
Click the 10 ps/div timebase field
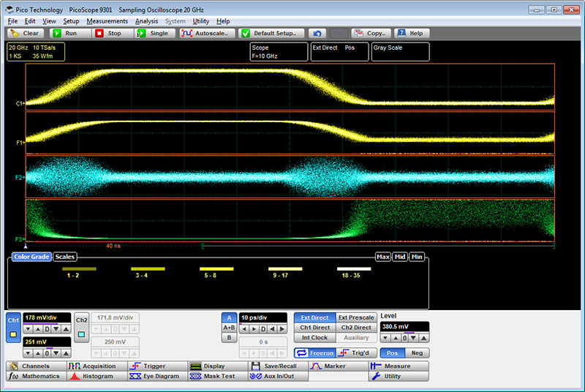pos(265,318)
